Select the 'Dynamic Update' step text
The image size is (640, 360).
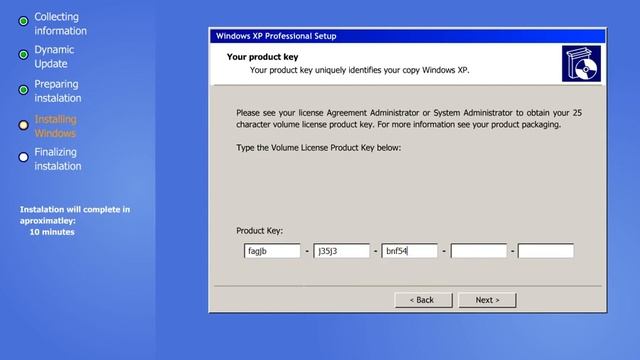click(54, 57)
